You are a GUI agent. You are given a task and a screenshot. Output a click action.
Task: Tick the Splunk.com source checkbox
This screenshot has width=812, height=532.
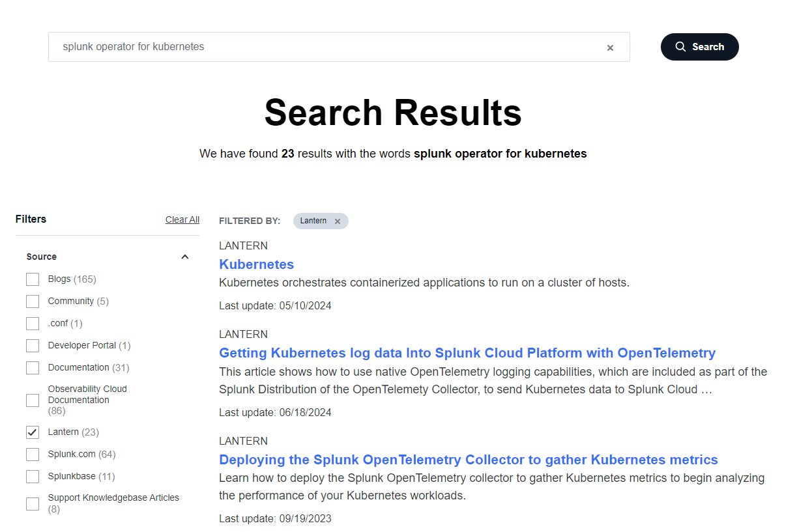33,455
